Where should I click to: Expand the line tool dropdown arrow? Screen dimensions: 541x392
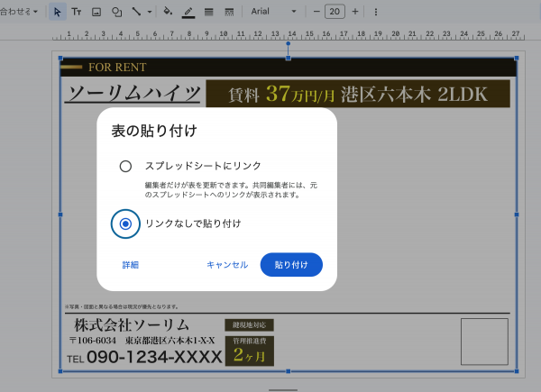(148, 12)
